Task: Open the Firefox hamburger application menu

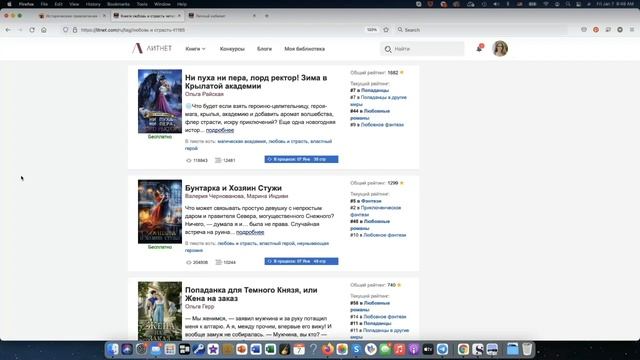Action: coord(632,29)
